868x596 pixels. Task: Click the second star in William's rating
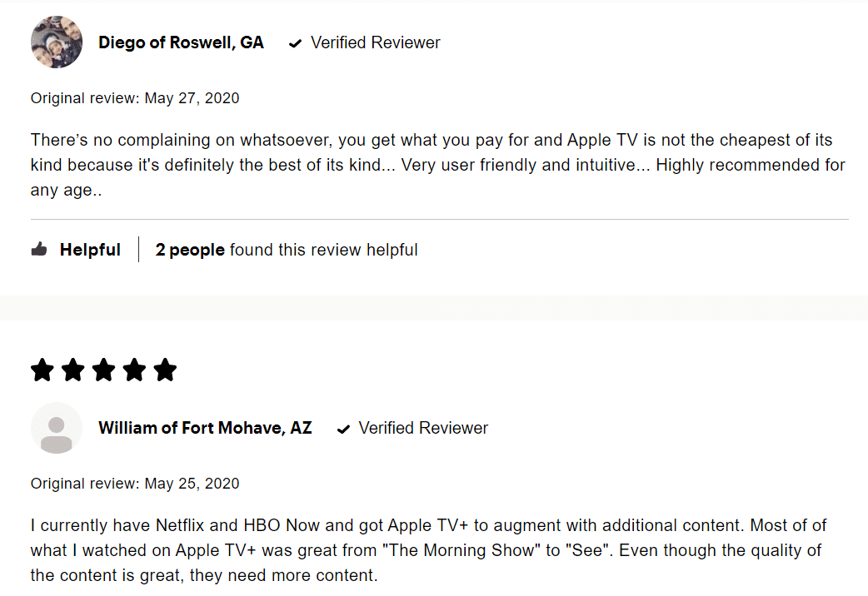click(73, 370)
